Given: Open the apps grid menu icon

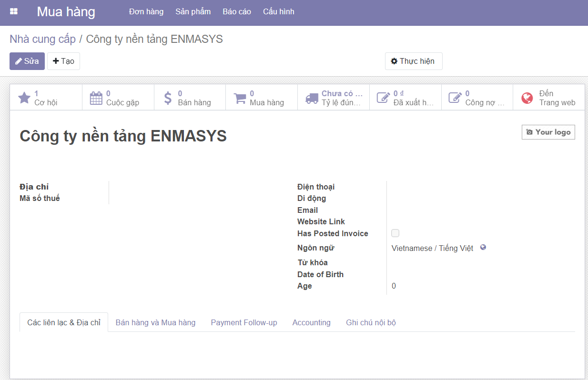Looking at the screenshot, I should click(x=14, y=11).
